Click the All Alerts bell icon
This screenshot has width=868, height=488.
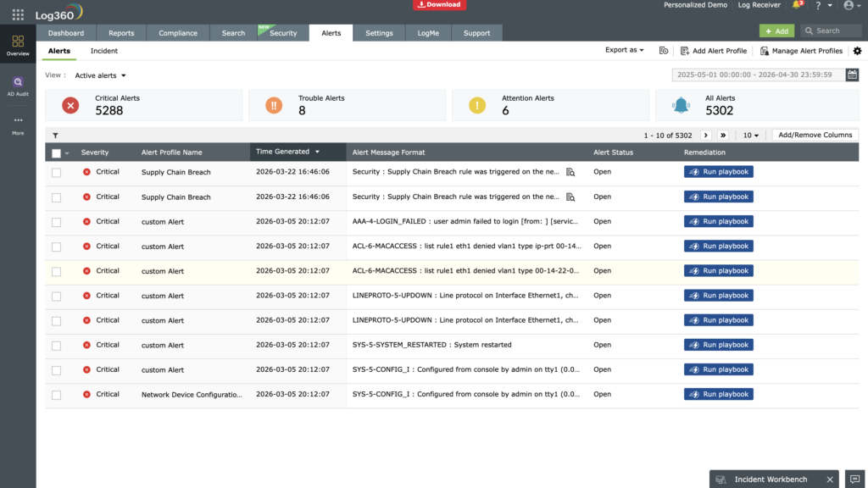(681, 105)
